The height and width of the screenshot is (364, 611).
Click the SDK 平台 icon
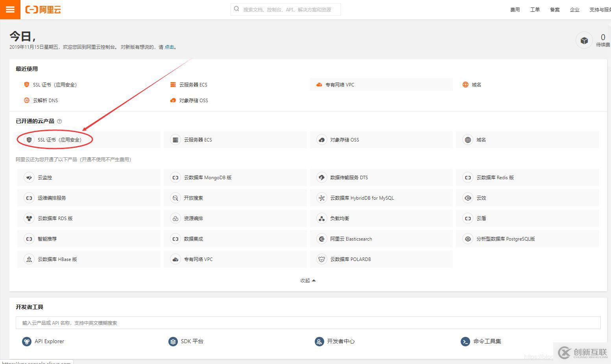click(x=173, y=342)
